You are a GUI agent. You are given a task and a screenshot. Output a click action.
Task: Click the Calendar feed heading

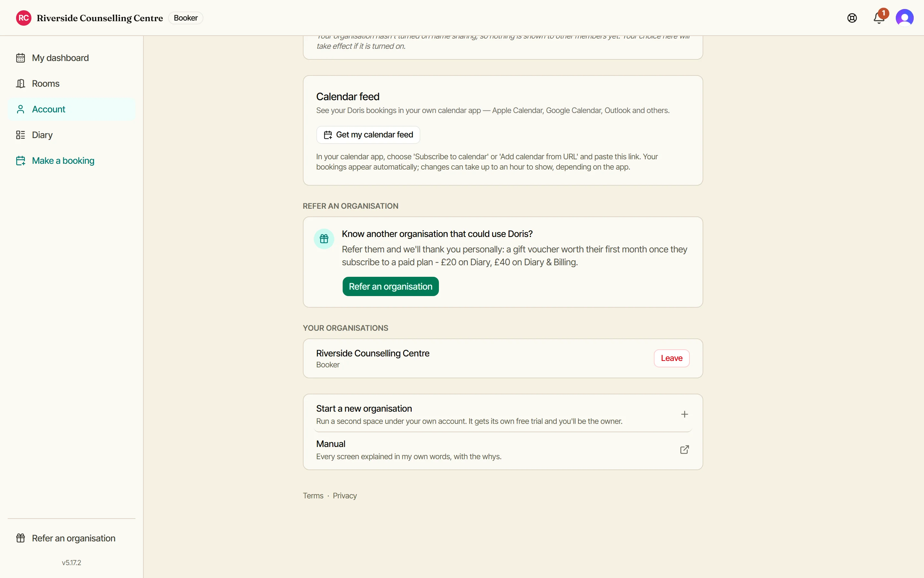(x=348, y=96)
